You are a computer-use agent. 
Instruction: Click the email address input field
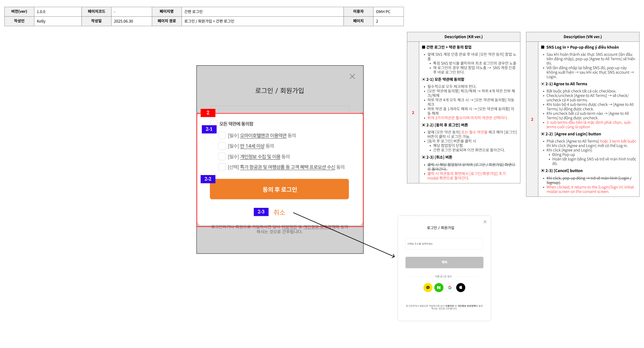(444, 244)
